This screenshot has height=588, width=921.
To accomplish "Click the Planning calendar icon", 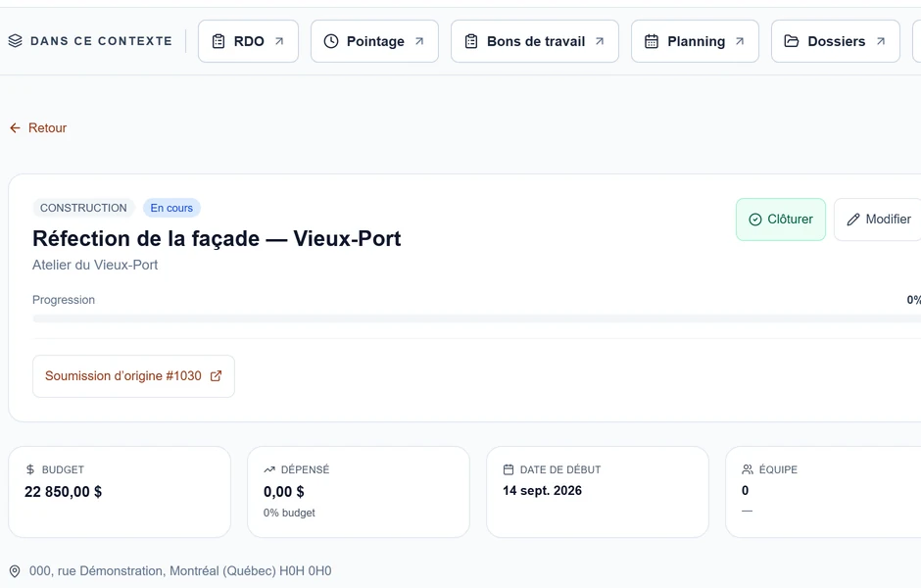I will [x=652, y=41].
